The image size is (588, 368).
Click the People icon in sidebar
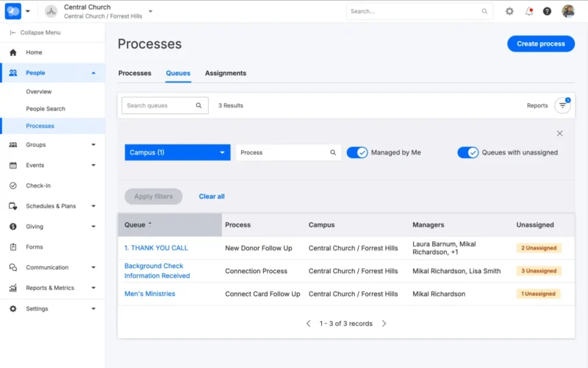pos(12,73)
